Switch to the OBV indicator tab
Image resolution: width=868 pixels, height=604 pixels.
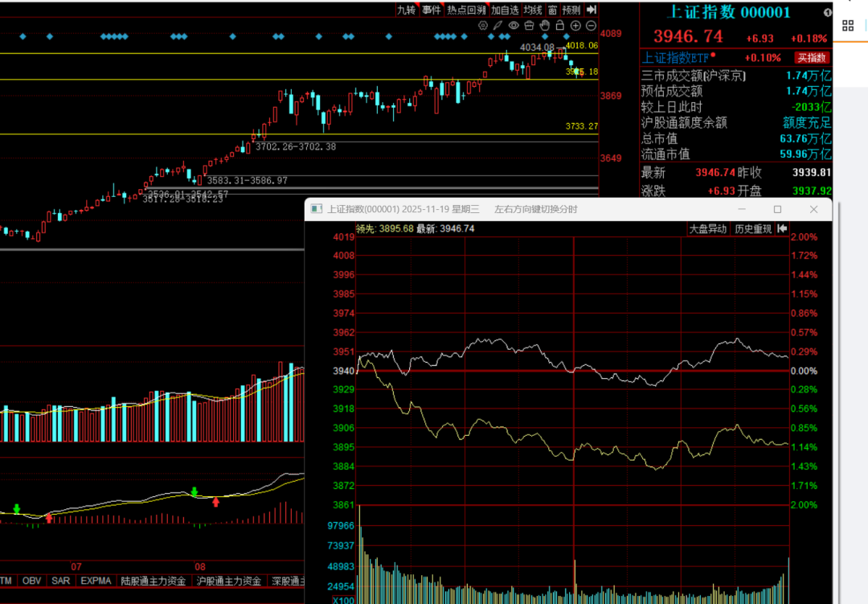point(31,581)
